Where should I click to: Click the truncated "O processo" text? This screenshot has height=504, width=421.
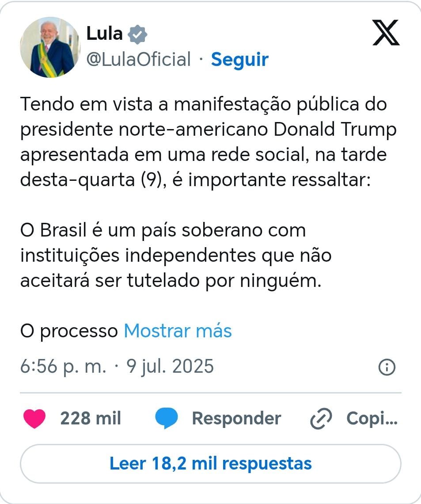point(69,331)
